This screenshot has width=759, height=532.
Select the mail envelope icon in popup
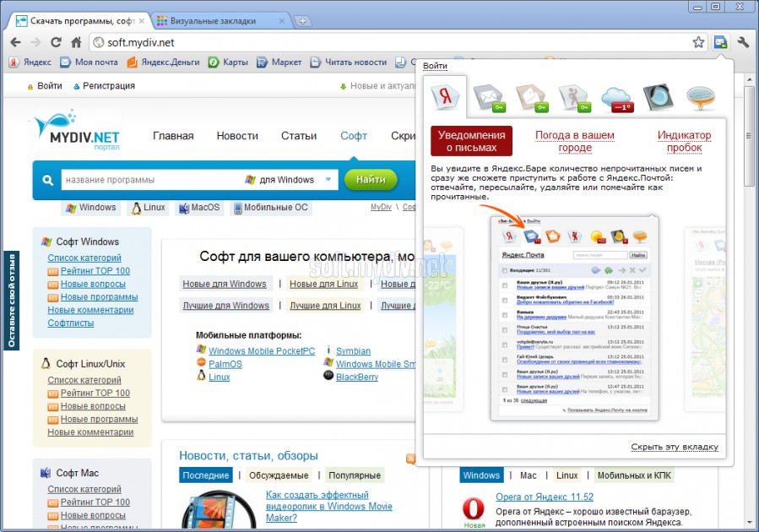(489, 97)
